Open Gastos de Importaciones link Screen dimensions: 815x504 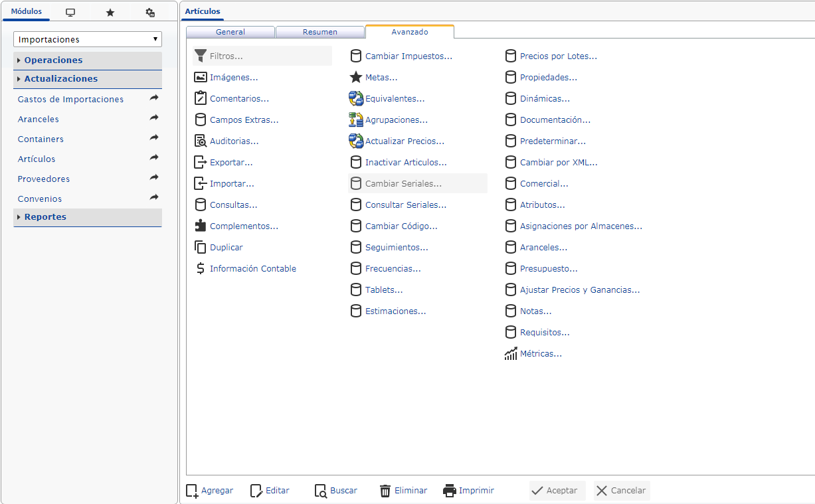[x=70, y=100]
